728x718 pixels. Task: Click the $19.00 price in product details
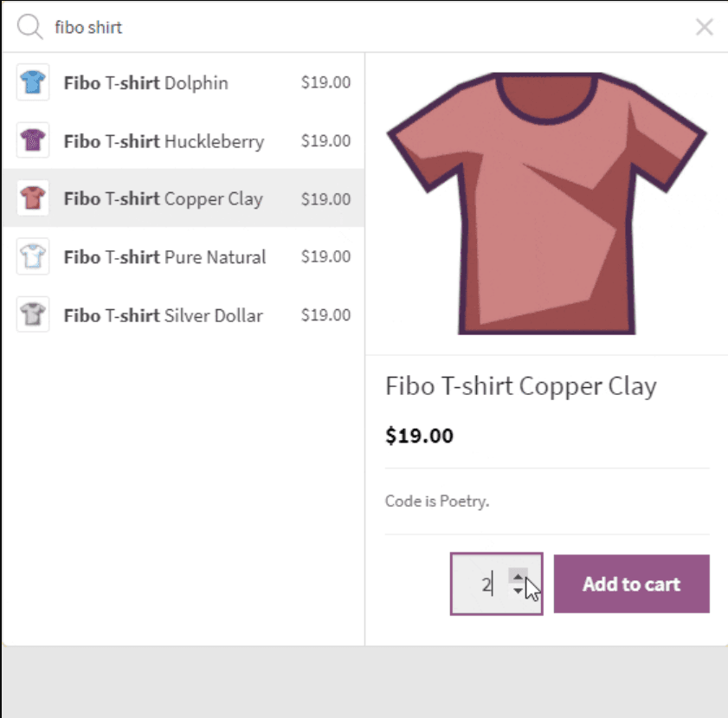click(x=419, y=436)
